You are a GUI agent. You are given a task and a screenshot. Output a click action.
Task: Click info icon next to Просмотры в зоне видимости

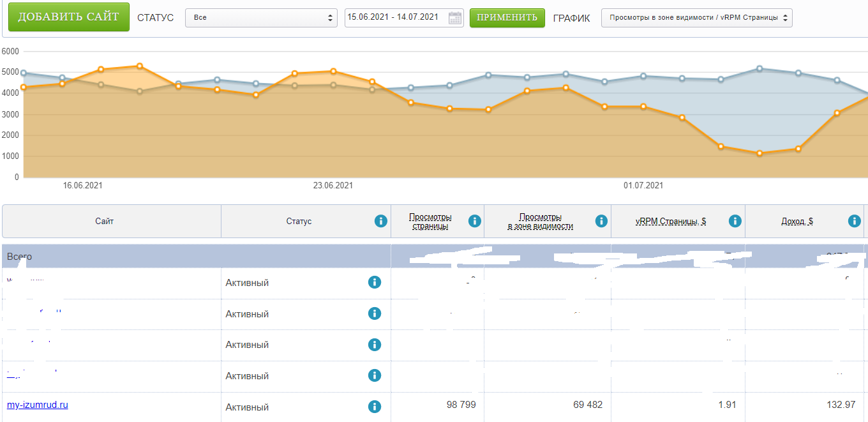click(x=601, y=221)
